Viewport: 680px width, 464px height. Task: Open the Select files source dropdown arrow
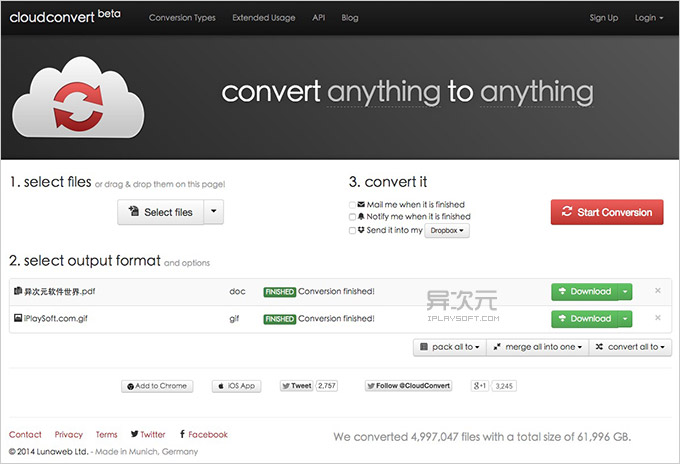coord(213,212)
